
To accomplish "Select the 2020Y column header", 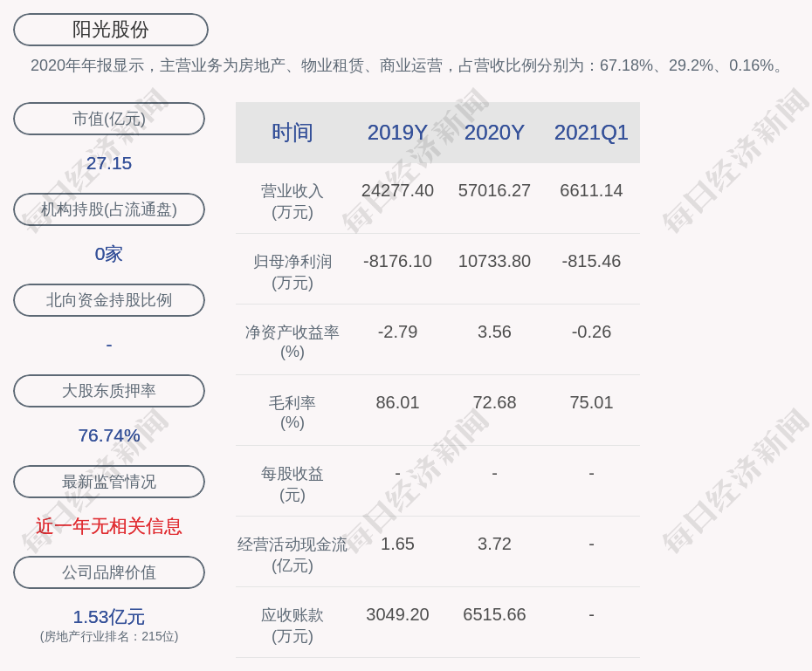I will [x=494, y=133].
